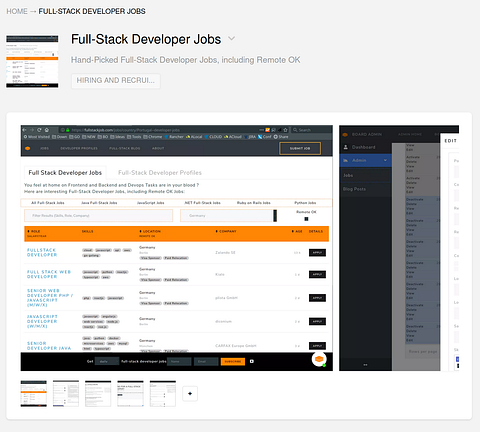Click the orange chat bubble icon
Image resolution: width=480 pixels, height=432 pixels.
click(319, 359)
